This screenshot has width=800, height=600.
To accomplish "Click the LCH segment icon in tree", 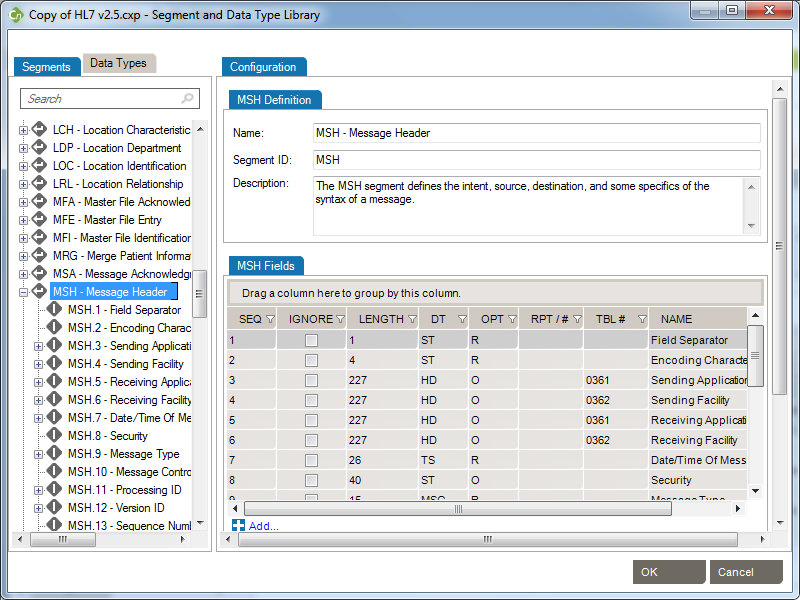I will click(x=39, y=130).
